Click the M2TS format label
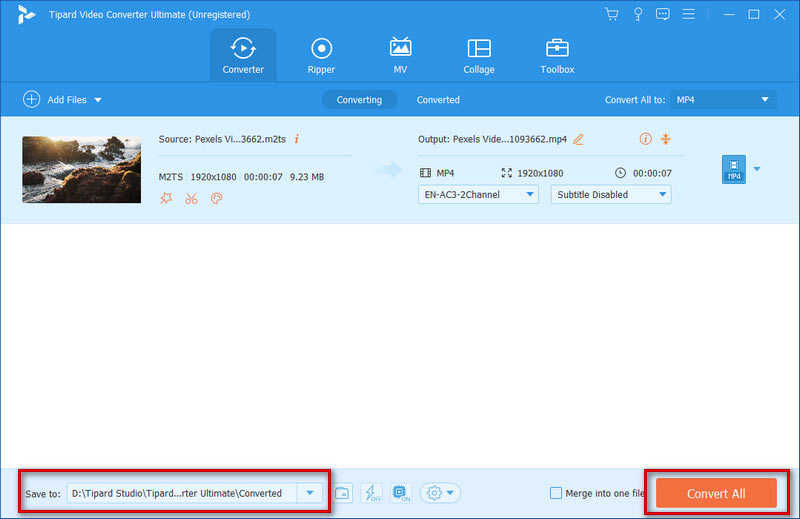 coord(170,177)
